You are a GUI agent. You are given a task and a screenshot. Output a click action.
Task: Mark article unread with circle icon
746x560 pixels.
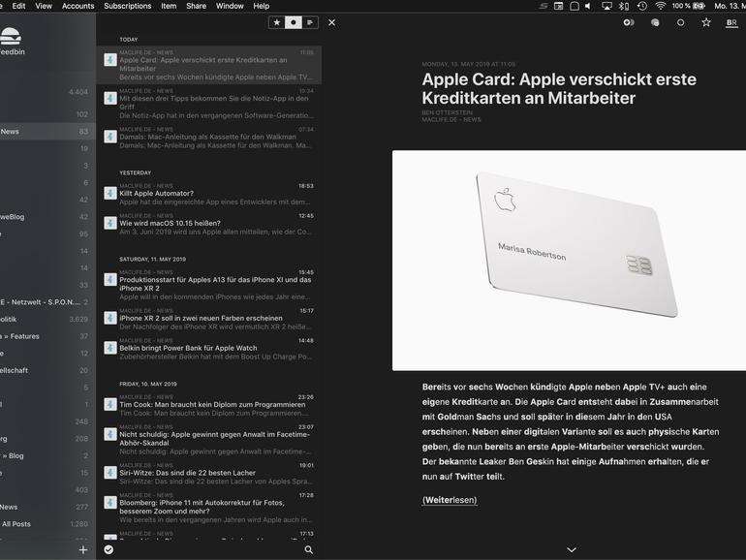pos(681,22)
